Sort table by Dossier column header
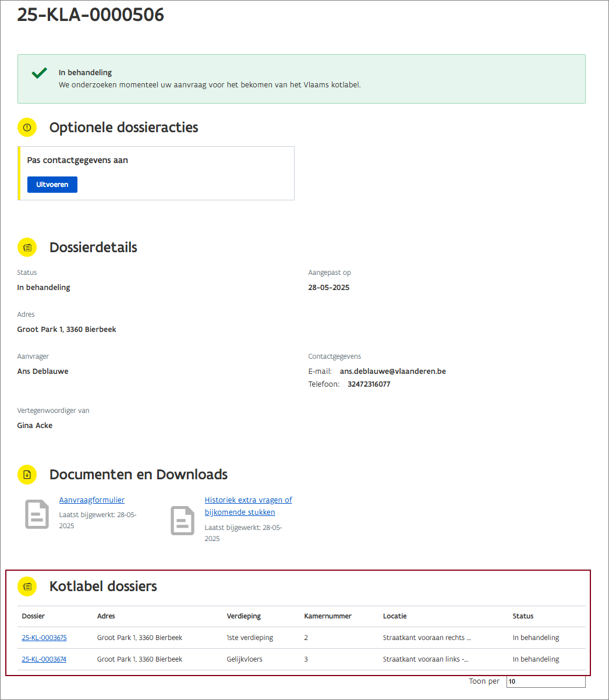The image size is (609, 700). coord(33,616)
